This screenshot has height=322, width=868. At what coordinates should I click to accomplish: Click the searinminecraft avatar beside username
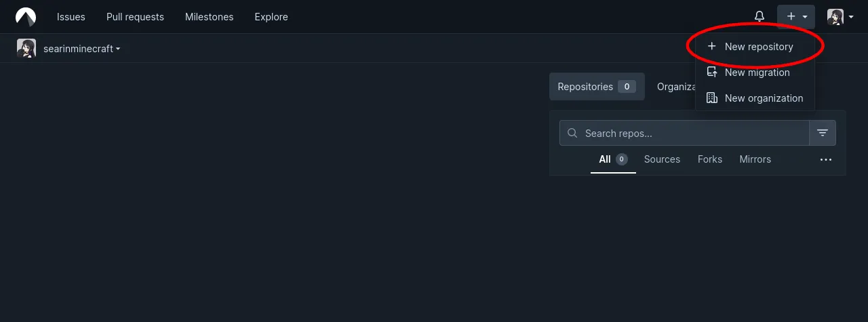(26, 49)
